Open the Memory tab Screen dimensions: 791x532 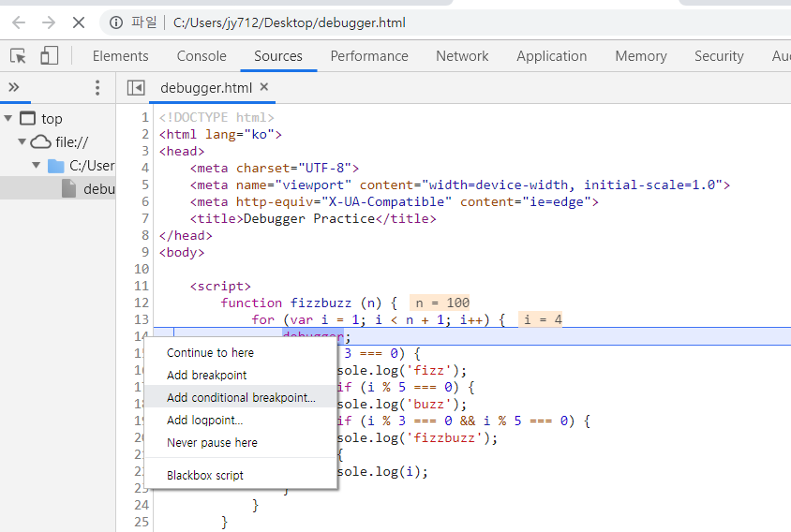pyautogui.click(x=641, y=56)
